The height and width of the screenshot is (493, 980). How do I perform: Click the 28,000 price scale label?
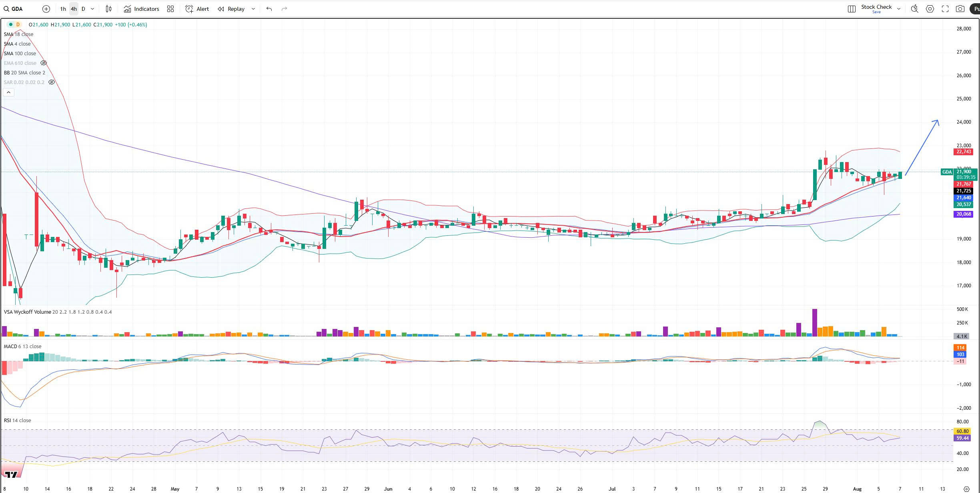(964, 28)
